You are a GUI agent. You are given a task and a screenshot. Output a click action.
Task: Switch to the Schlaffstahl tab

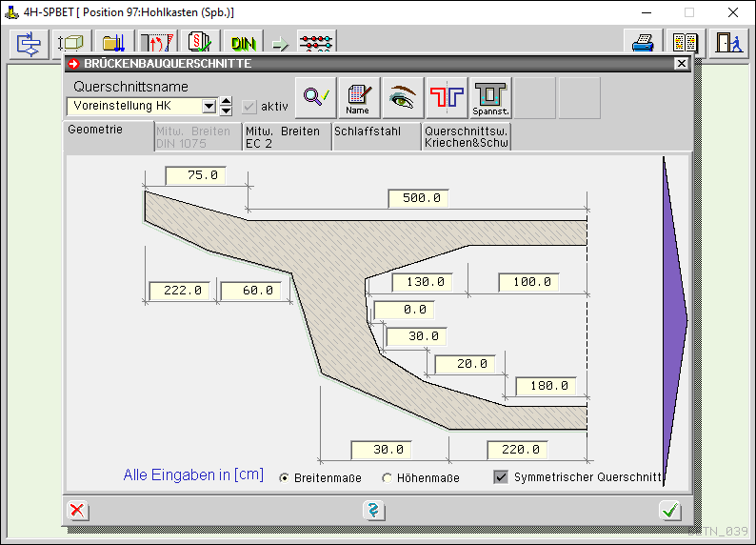(x=375, y=137)
